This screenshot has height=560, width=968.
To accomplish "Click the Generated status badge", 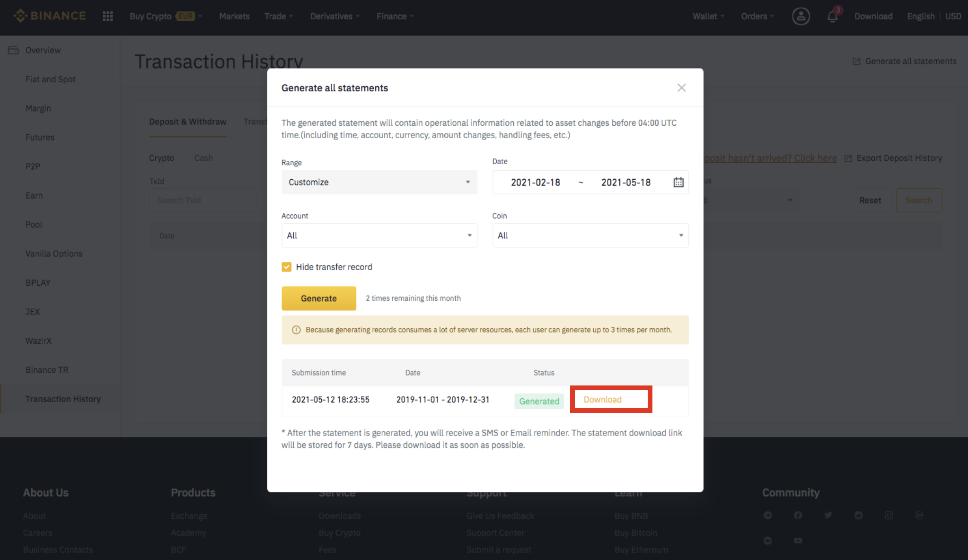I will [x=539, y=401].
